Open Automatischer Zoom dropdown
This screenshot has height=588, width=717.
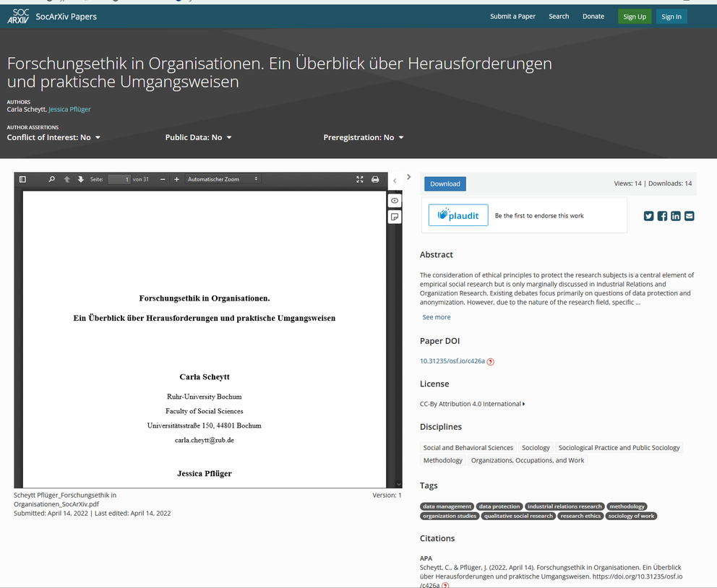click(x=223, y=179)
